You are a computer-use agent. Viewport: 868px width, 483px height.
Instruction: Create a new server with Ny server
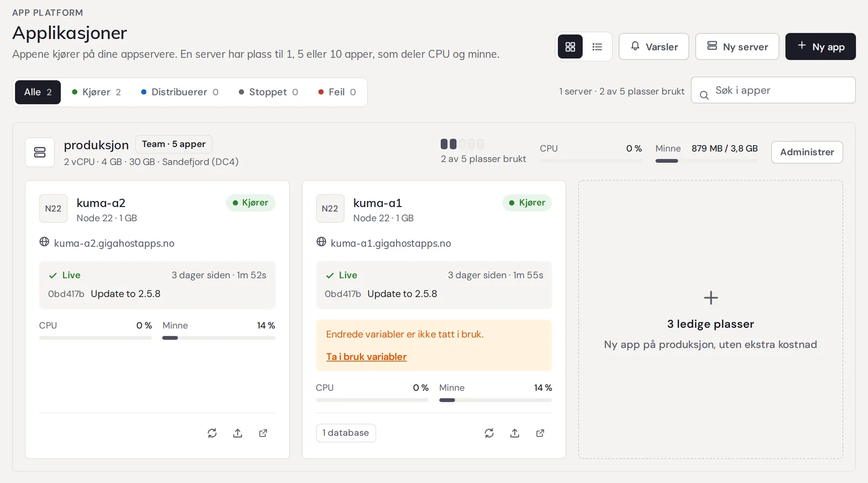(x=737, y=47)
